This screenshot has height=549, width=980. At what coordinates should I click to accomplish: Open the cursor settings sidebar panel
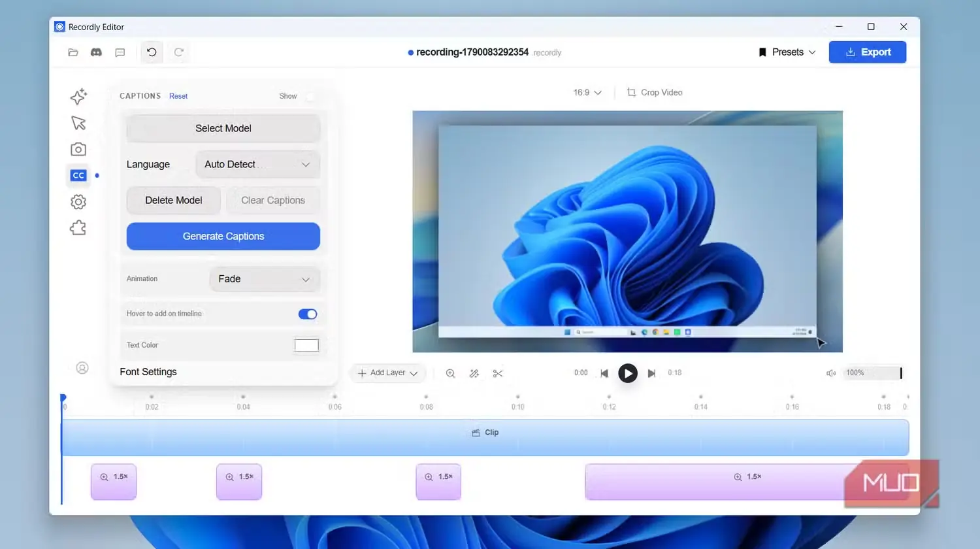pos(78,123)
